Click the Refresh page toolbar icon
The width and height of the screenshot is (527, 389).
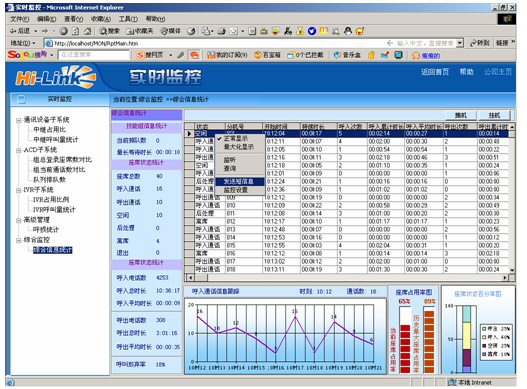point(76,31)
